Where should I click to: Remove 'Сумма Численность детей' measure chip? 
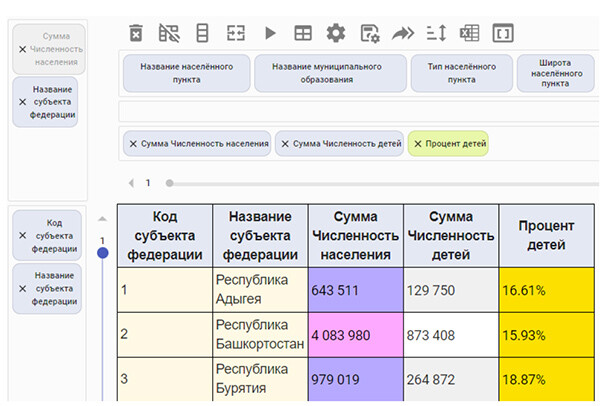click(285, 144)
